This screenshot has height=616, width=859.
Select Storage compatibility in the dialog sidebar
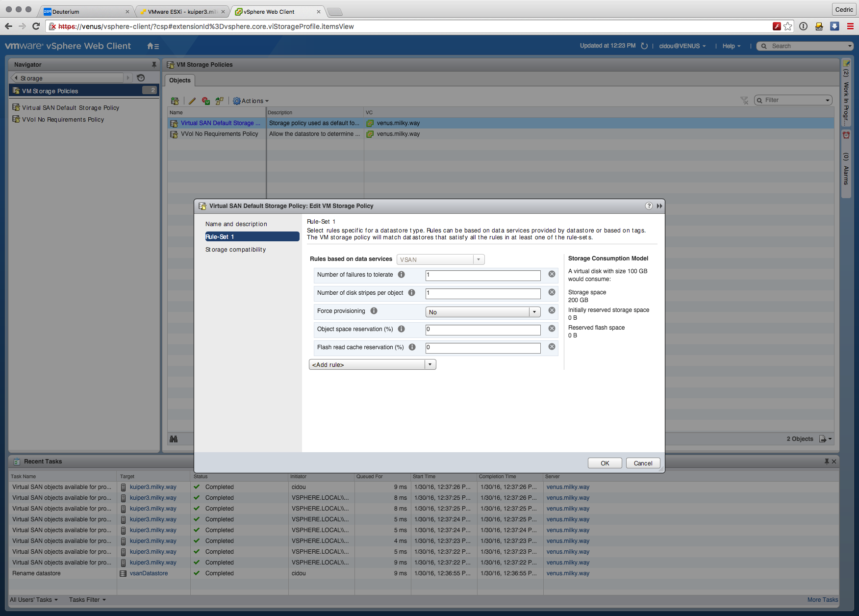click(235, 250)
